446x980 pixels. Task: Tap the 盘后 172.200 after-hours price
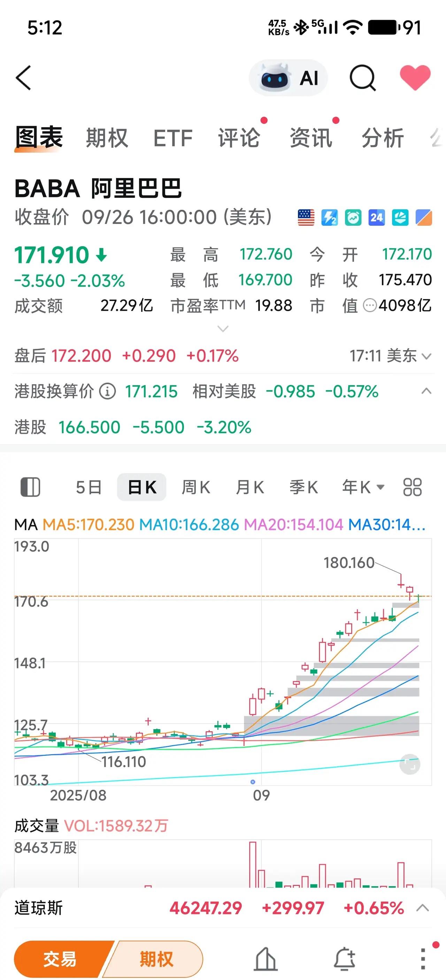[x=81, y=356]
